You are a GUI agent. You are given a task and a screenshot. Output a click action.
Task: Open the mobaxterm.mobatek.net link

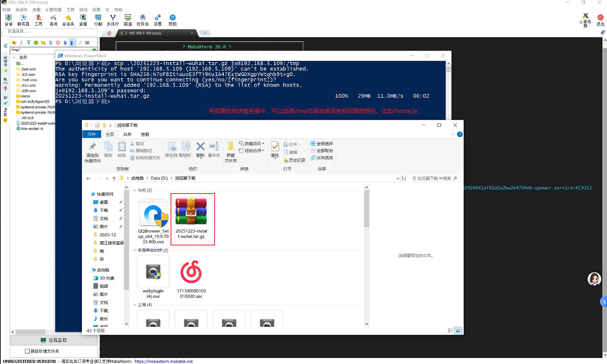pyautogui.click(x=163, y=361)
